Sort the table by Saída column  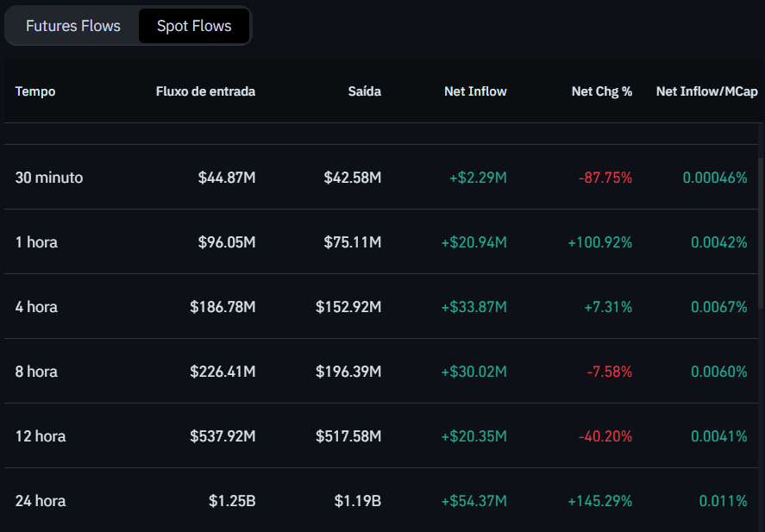click(365, 91)
